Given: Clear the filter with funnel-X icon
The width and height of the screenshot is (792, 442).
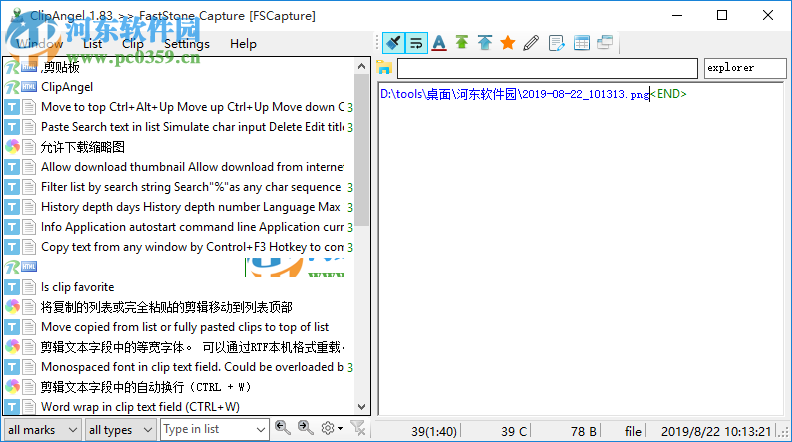Looking at the screenshot, I should pyautogui.click(x=358, y=428).
